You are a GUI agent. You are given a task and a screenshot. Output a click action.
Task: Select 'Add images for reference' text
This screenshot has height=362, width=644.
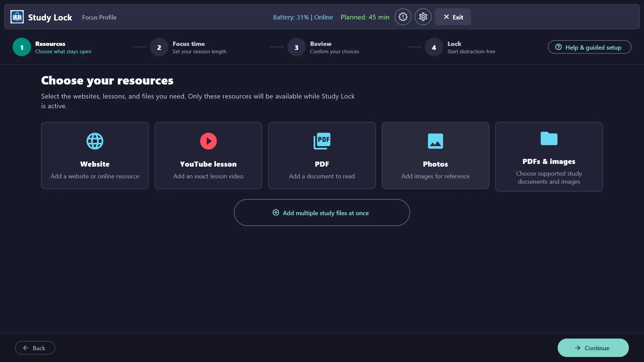point(435,176)
